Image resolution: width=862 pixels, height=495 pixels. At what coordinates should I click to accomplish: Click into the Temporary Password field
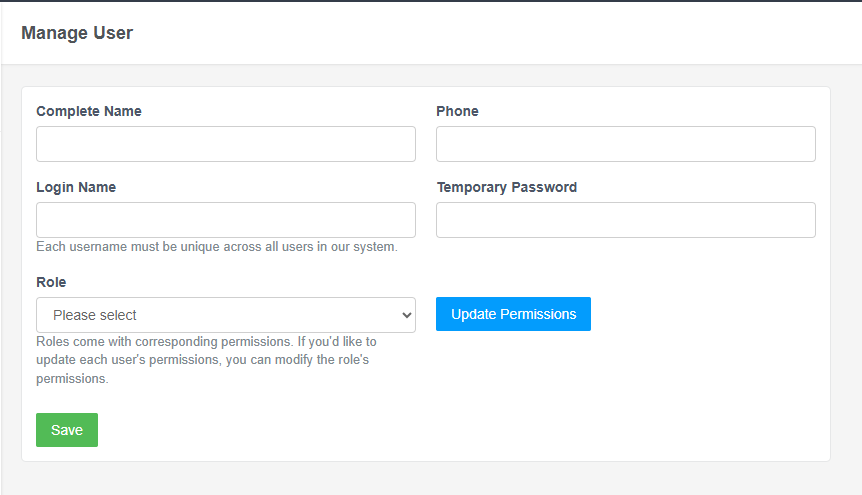(x=625, y=220)
